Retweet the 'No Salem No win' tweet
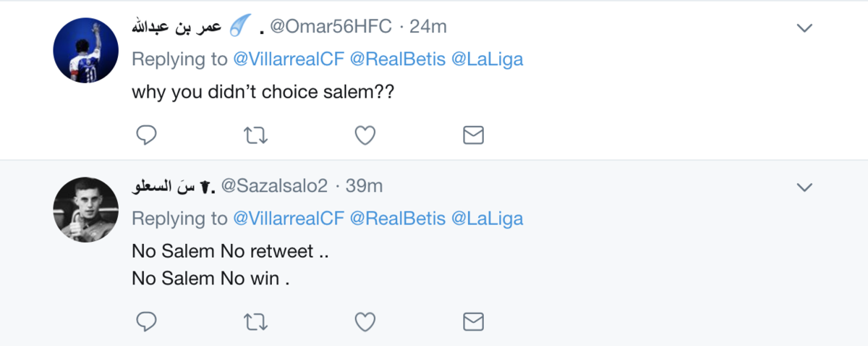 coord(252,321)
